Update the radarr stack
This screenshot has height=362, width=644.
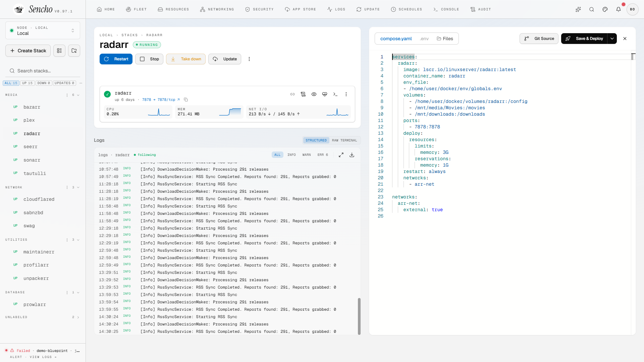pyautogui.click(x=225, y=59)
